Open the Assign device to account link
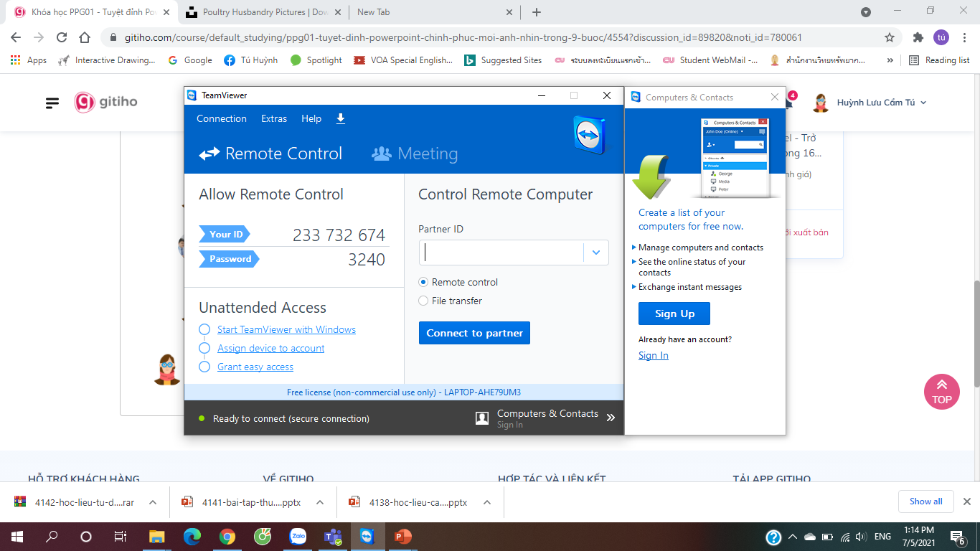The width and height of the screenshot is (980, 551). pyautogui.click(x=271, y=348)
